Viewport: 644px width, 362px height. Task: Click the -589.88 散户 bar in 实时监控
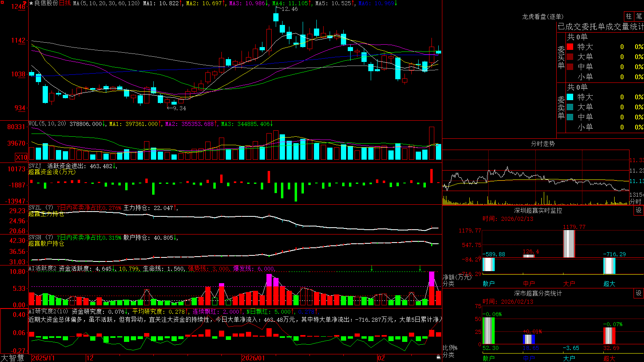(x=489, y=265)
